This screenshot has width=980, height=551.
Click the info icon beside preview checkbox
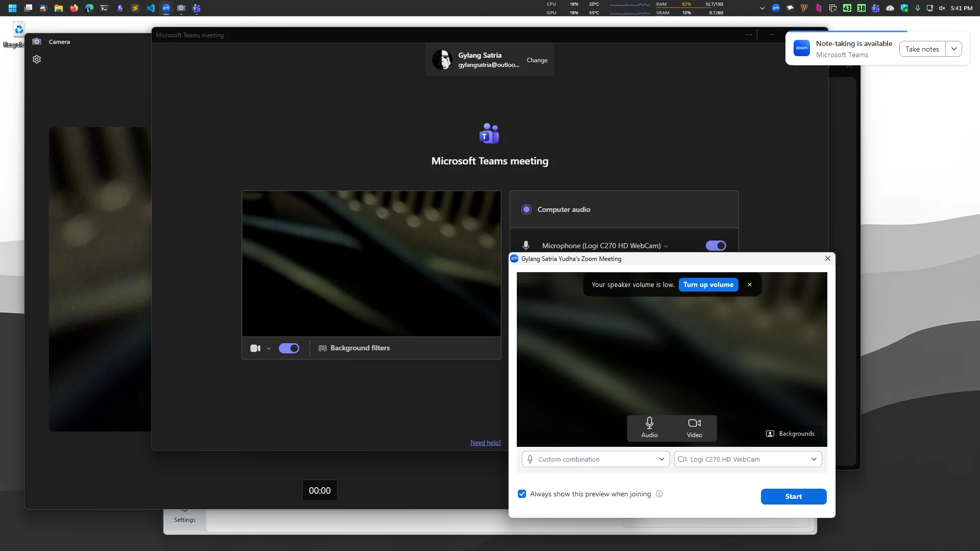pyautogui.click(x=659, y=494)
